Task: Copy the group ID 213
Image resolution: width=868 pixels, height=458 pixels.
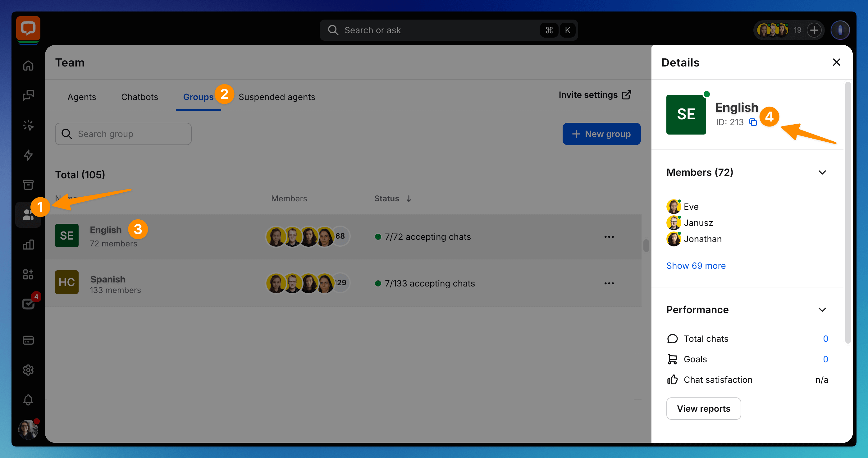Action: (753, 122)
